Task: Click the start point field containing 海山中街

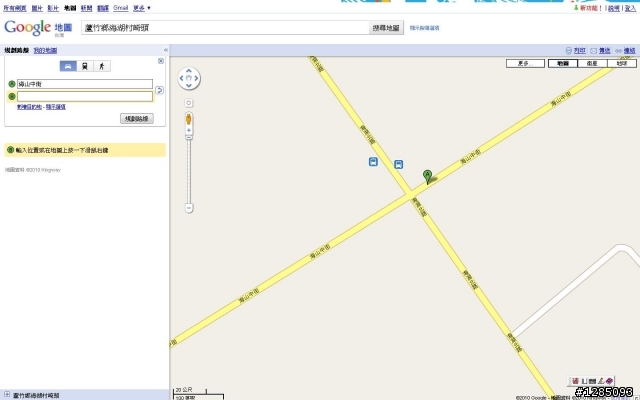Action: (85, 84)
